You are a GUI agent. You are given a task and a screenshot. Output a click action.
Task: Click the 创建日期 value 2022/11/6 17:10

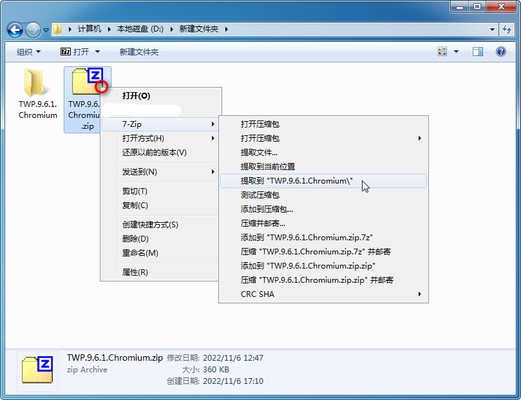click(x=233, y=381)
